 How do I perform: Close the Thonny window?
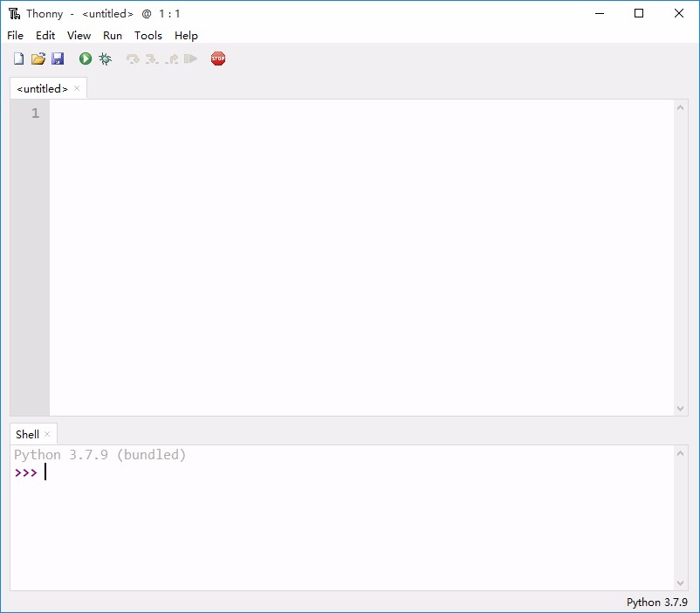678,13
